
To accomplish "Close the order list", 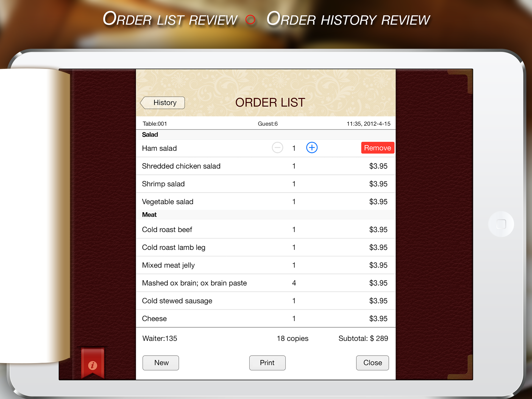I will coord(372,363).
